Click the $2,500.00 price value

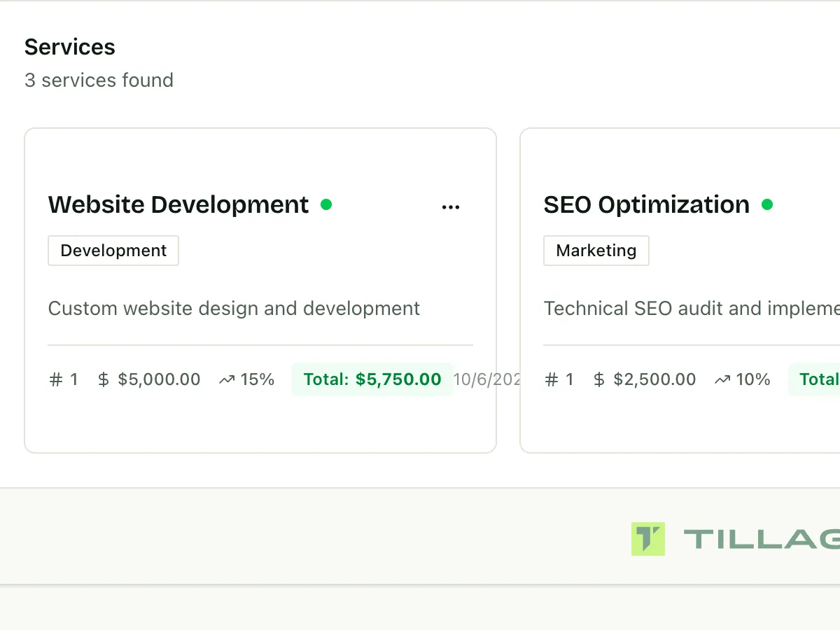click(x=654, y=380)
